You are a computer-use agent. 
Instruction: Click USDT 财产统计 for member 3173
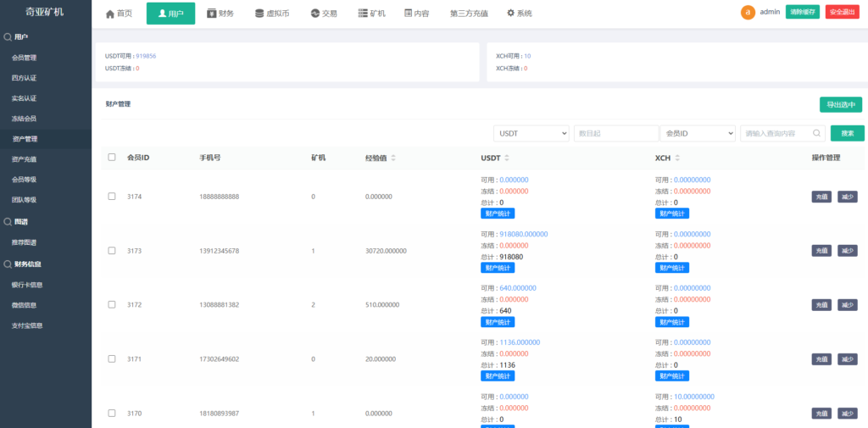pyautogui.click(x=498, y=268)
